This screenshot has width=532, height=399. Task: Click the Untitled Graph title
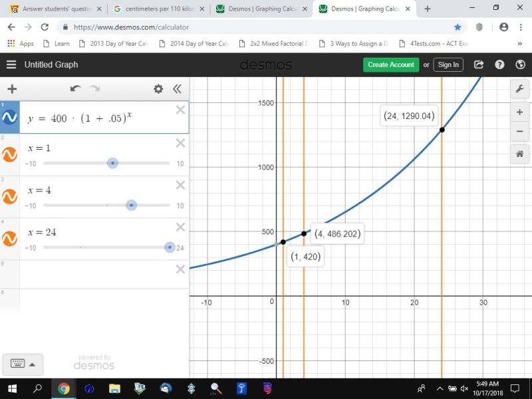coord(51,65)
